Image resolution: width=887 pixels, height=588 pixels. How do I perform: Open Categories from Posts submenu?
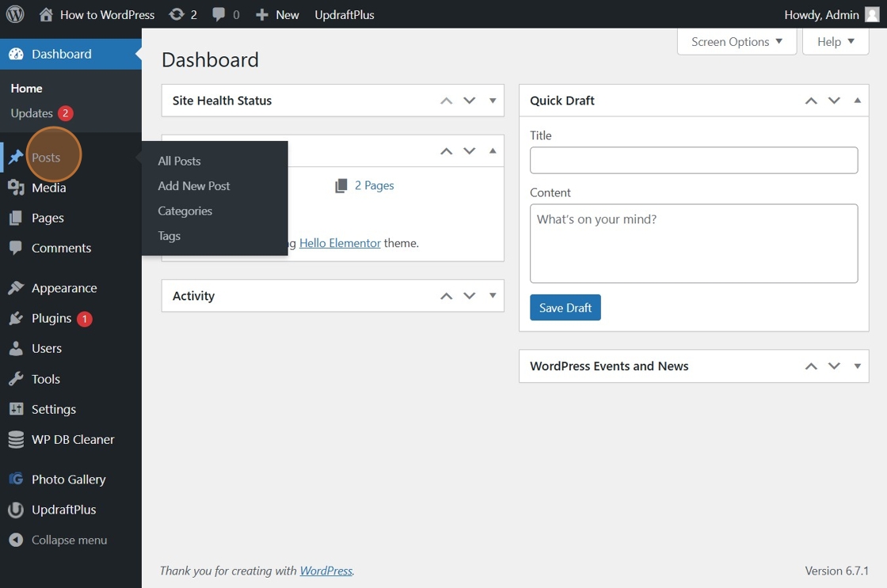click(185, 211)
